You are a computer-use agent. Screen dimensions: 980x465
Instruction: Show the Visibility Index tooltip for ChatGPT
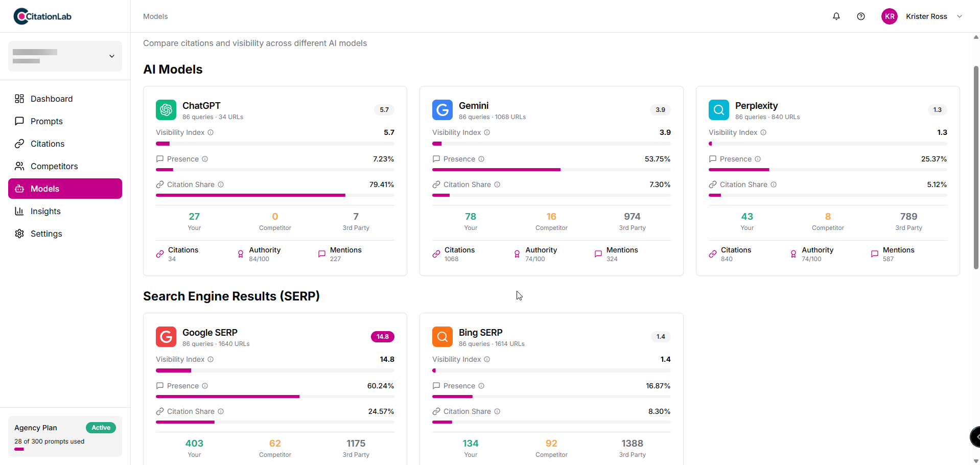(x=211, y=132)
